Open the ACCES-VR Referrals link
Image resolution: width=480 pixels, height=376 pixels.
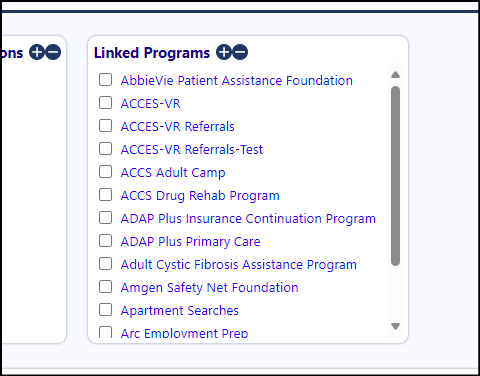(x=178, y=127)
